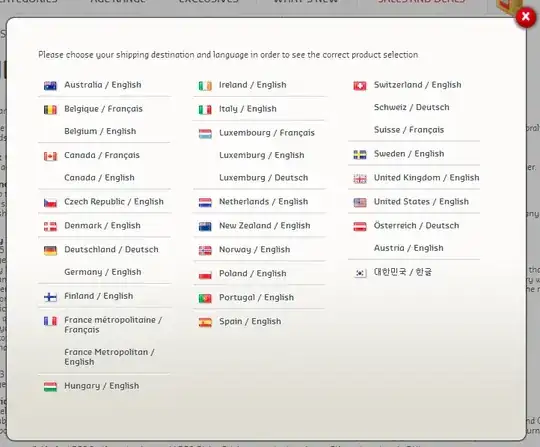Pick Spain / English
The height and width of the screenshot is (447, 540).
tap(250, 321)
